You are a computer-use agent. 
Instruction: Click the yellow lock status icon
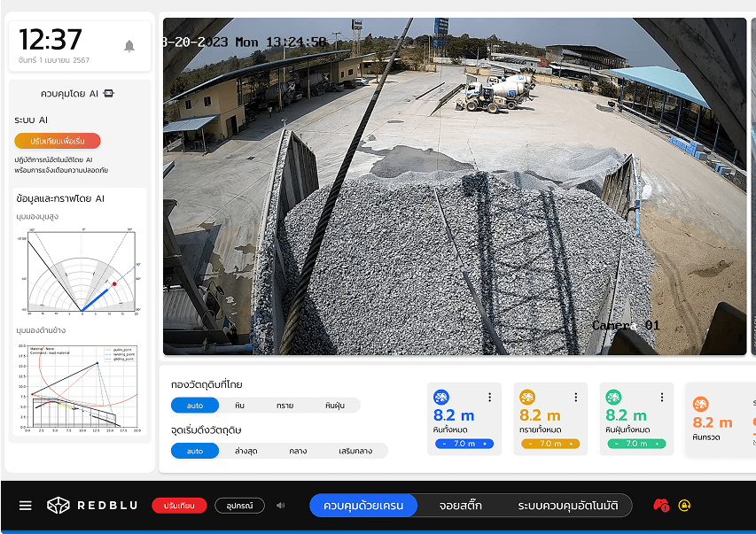point(684,506)
